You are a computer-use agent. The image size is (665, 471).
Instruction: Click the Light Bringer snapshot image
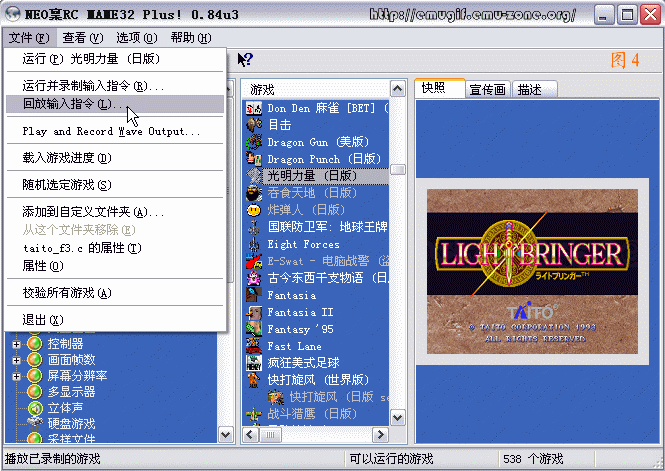[x=532, y=271]
